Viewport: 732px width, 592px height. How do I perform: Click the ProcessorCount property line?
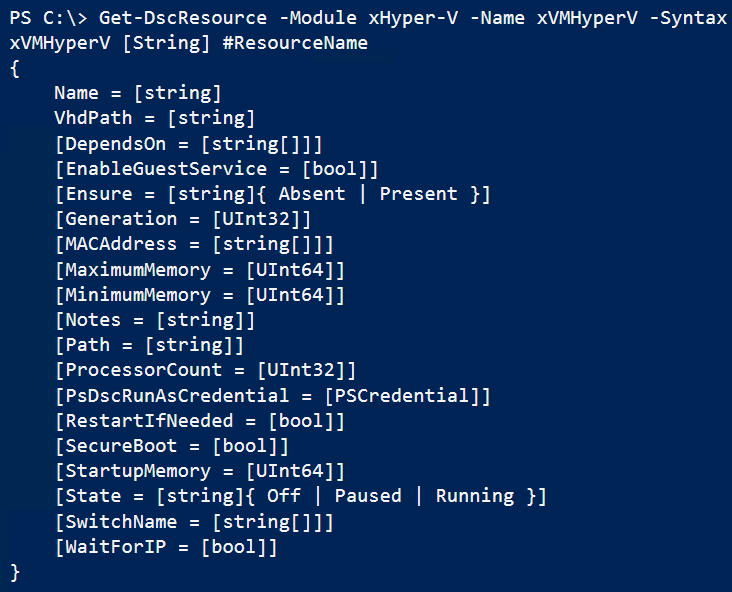[205, 370]
